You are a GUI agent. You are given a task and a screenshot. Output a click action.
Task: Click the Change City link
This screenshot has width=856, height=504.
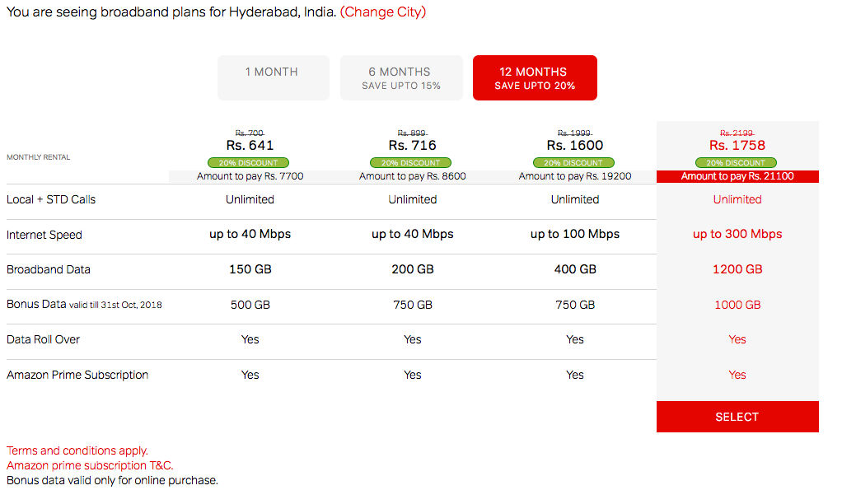pos(383,12)
